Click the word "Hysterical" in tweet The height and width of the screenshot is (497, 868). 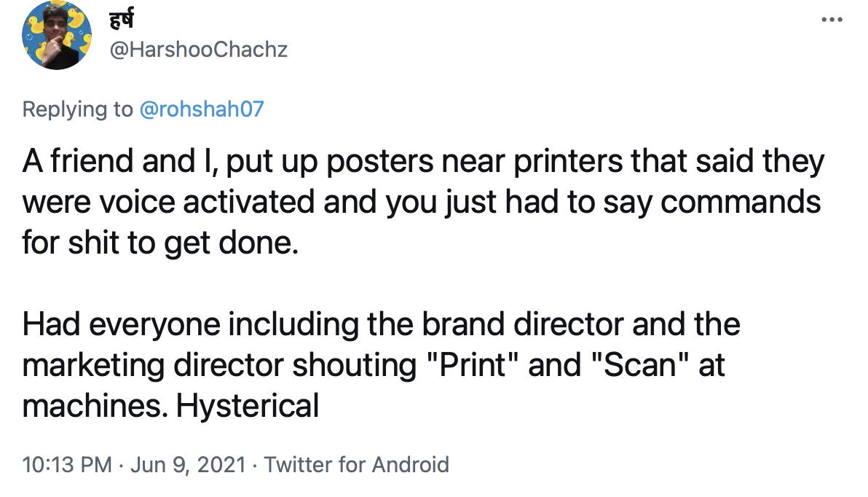248,406
